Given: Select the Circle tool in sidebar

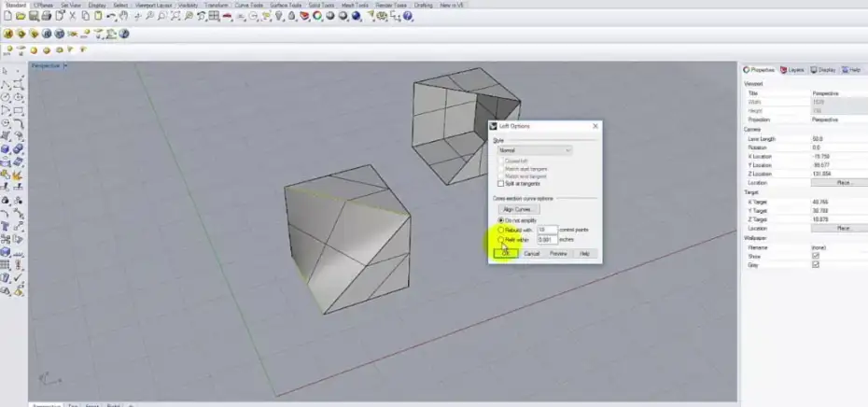Looking at the screenshot, I should (6, 97).
